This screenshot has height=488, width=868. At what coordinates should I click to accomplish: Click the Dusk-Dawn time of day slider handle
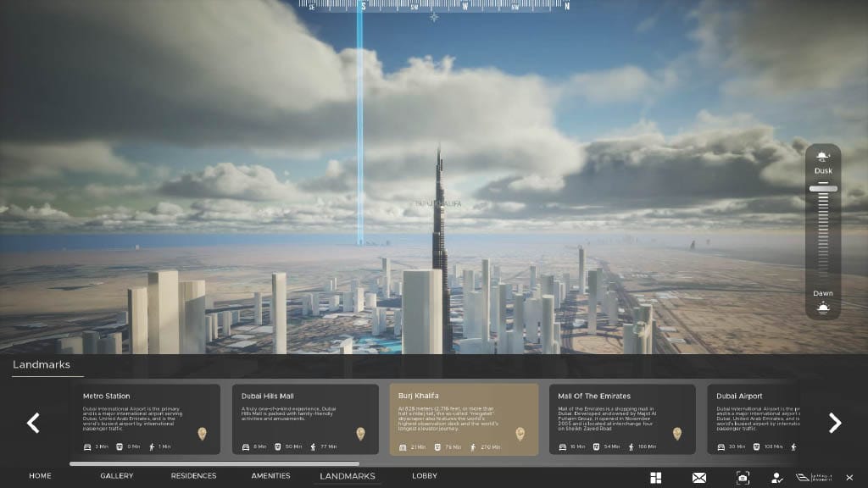point(822,188)
